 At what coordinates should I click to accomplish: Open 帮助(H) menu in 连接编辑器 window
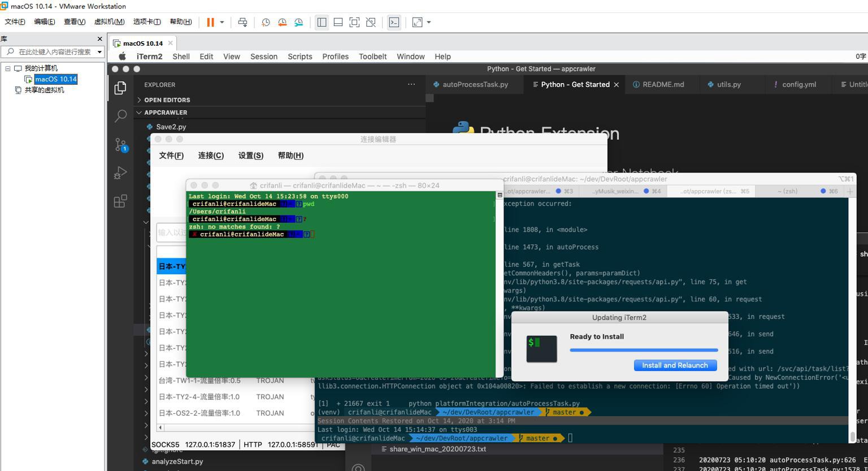click(290, 155)
